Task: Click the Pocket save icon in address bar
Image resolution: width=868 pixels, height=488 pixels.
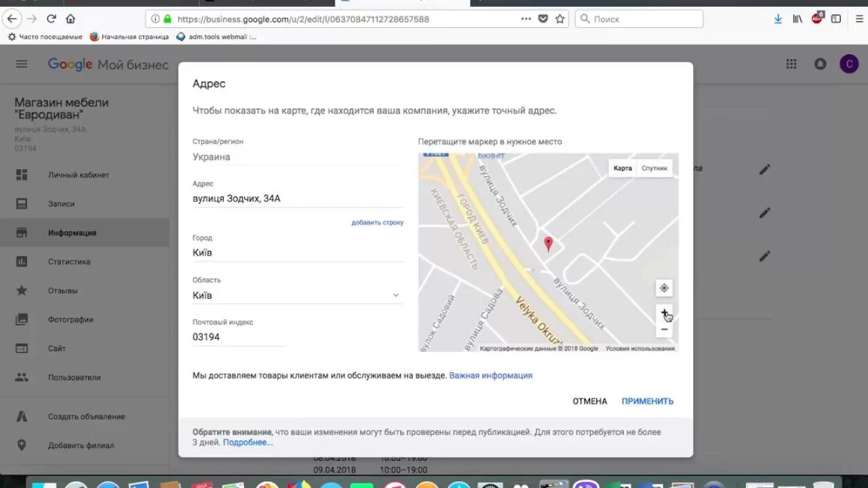Action: tap(543, 19)
